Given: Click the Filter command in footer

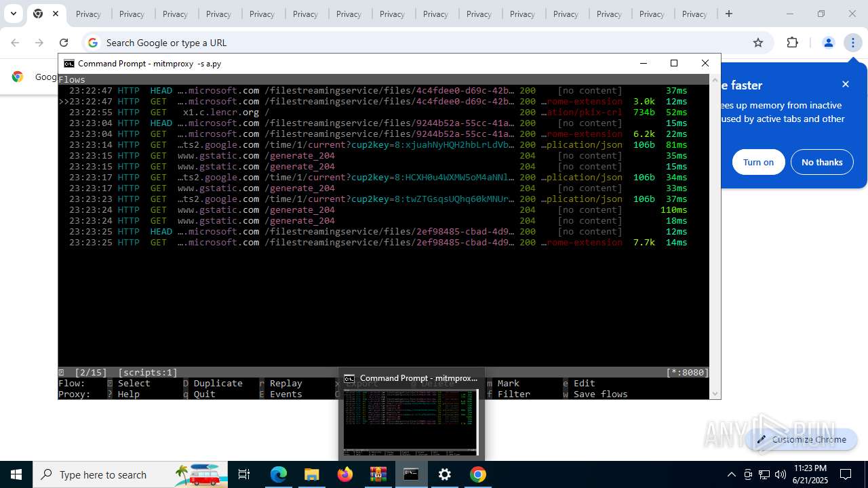Looking at the screenshot, I should pos(513,394).
